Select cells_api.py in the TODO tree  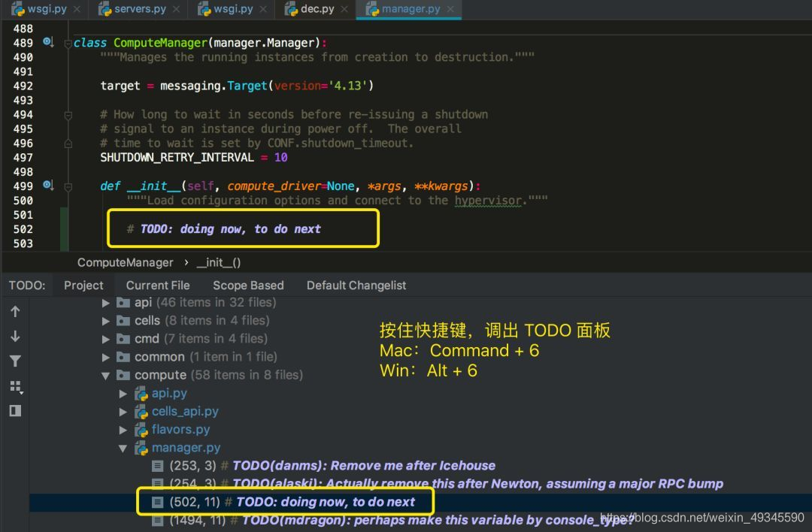point(185,412)
